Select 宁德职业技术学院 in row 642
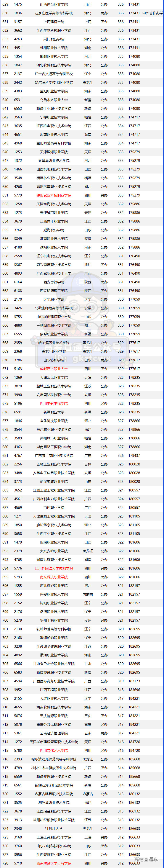 pos(54,117)
